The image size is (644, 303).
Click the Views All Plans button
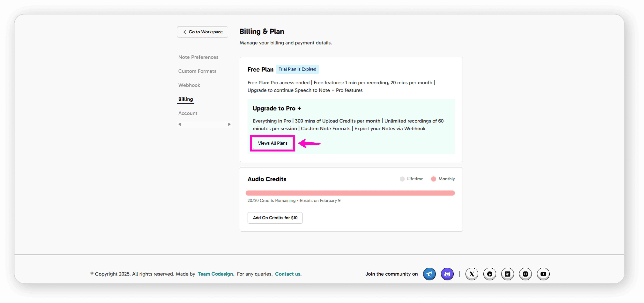click(x=273, y=143)
